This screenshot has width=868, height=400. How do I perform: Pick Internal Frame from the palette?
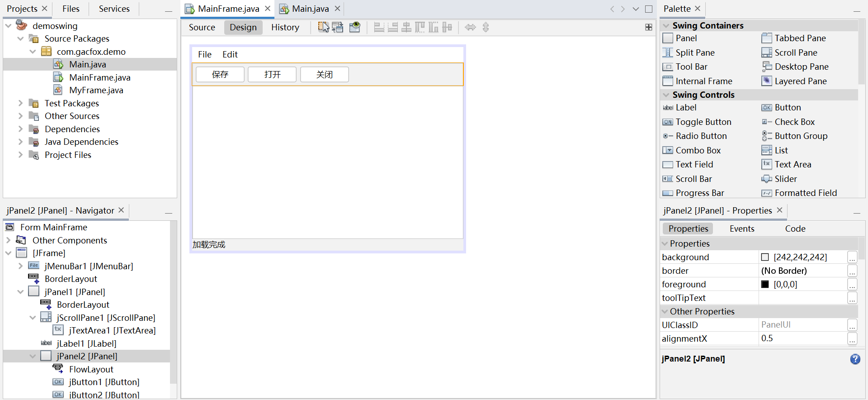click(697, 81)
